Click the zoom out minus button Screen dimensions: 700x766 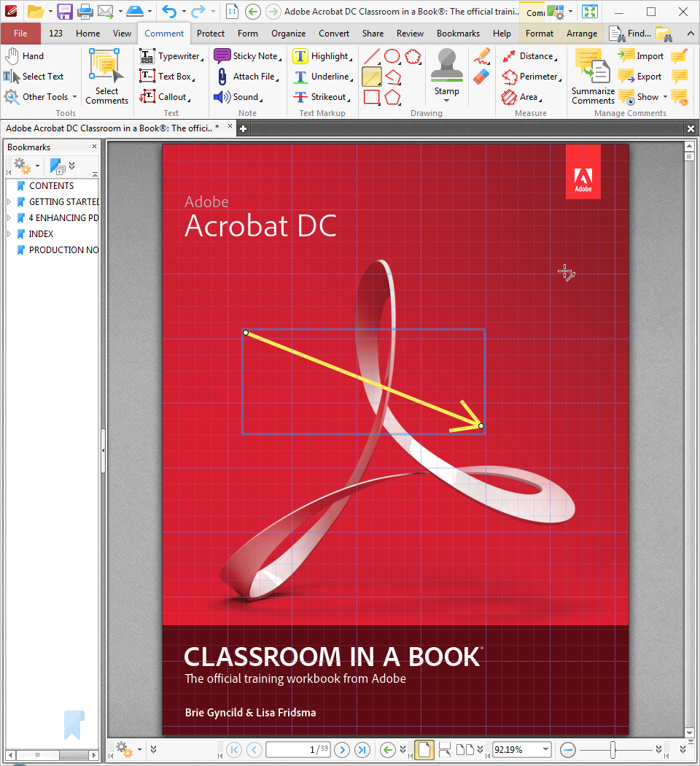click(568, 749)
